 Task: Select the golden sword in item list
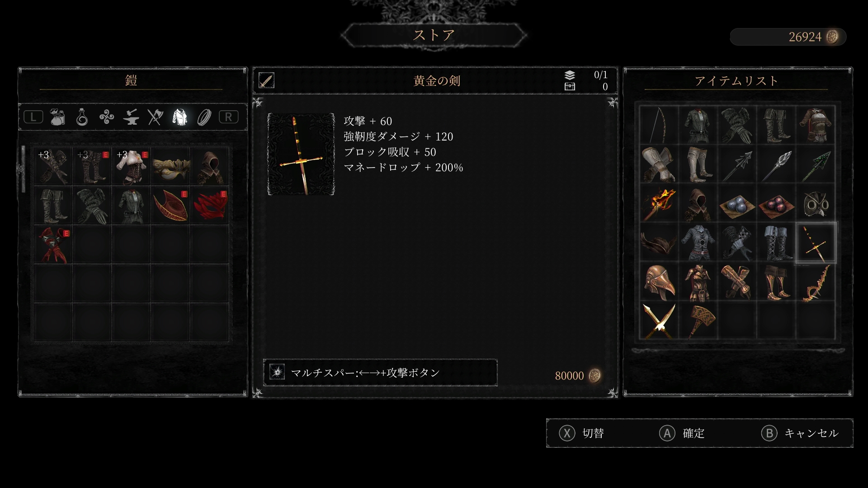pyautogui.click(x=816, y=243)
